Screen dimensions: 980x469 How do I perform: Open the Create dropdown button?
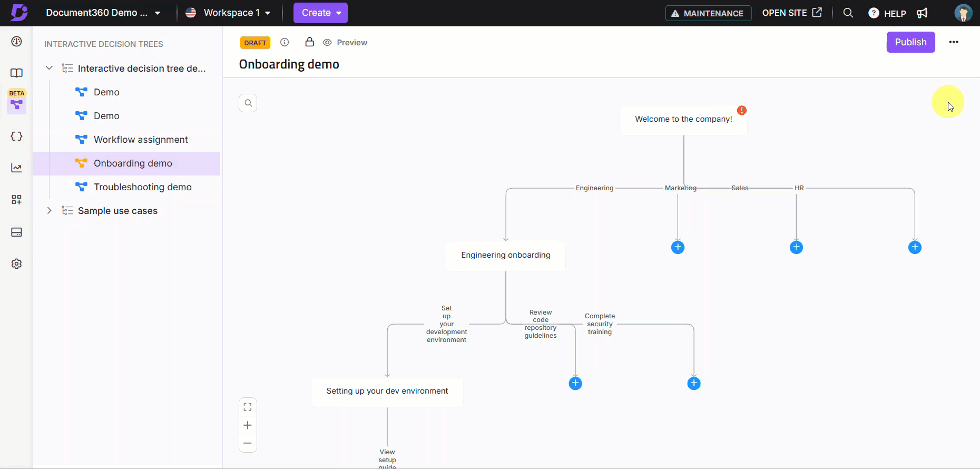click(320, 13)
